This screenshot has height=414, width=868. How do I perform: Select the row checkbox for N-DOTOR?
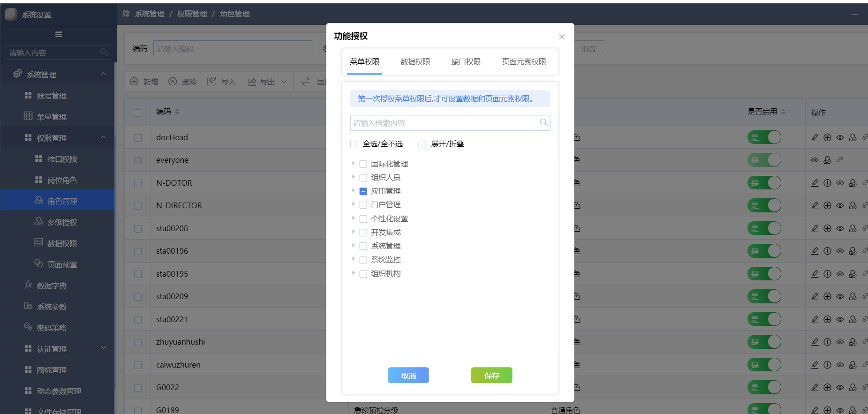tap(137, 183)
